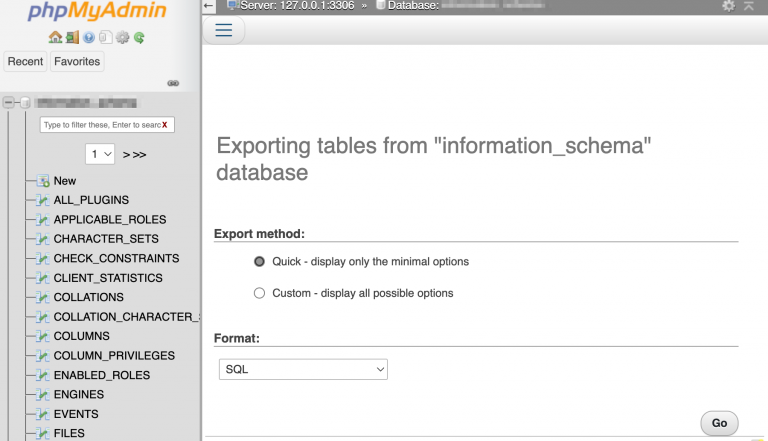This screenshot has height=441, width=768.
Task: Click hamburger menu button
Action: 224,30
